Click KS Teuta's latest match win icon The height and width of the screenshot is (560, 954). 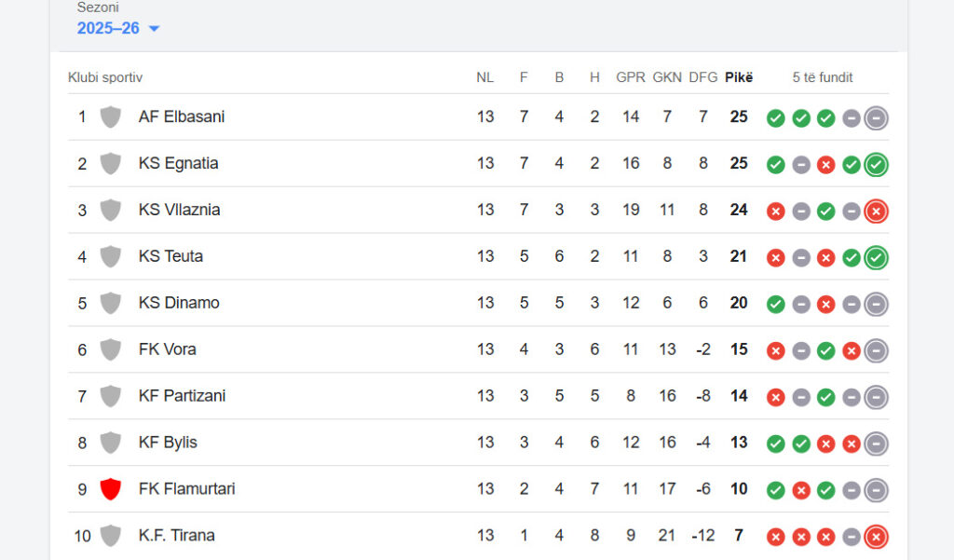876,258
